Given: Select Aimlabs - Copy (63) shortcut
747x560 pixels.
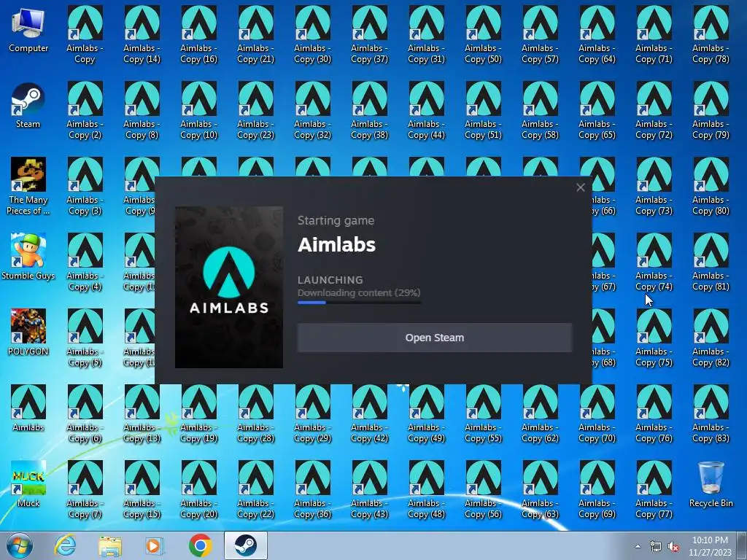Looking at the screenshot, I should [x=541, y=489].
